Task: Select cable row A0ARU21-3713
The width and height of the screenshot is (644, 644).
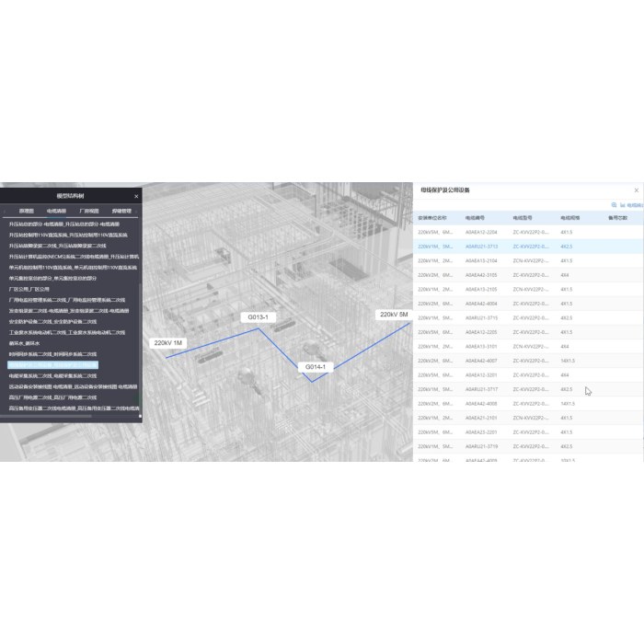Action: pyautogui.click(x=481, y=247)
